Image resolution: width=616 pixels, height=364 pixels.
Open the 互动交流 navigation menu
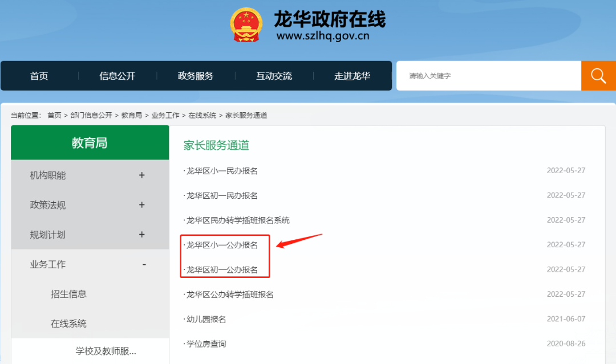(274, 76)
